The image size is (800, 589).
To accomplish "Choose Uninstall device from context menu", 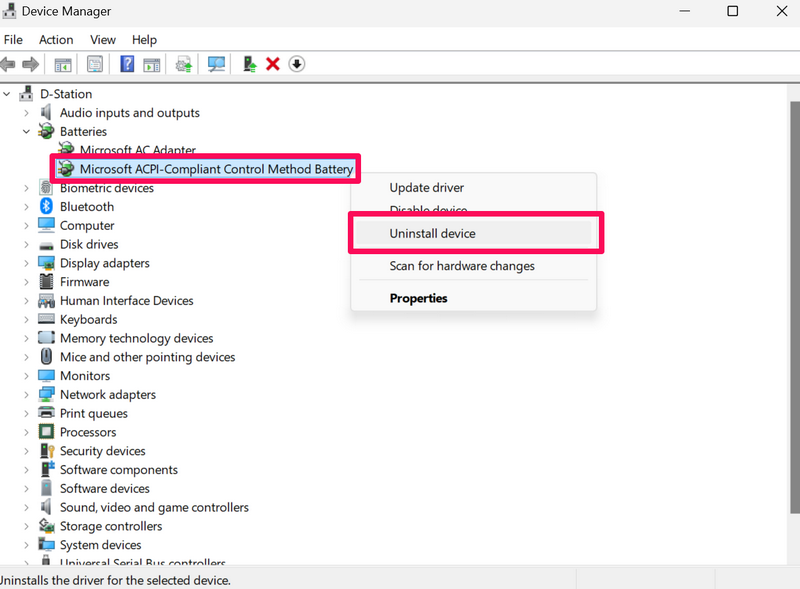I will [x=432, y=234].
